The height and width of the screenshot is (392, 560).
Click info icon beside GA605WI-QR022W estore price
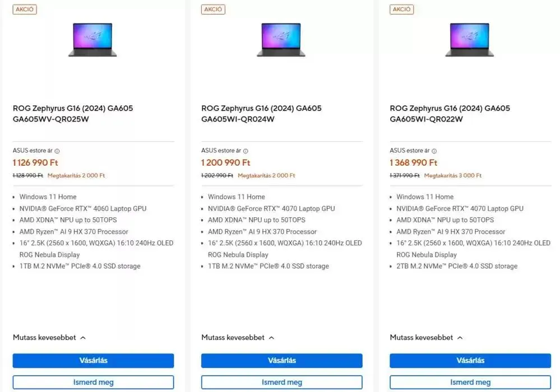pyautogui.click(x=434, y=151)
